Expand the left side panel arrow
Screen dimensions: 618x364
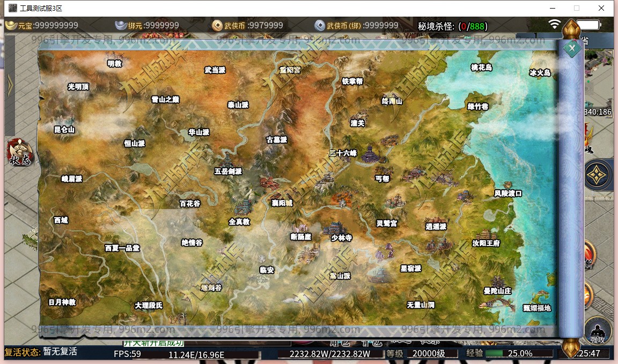[10, 85]
